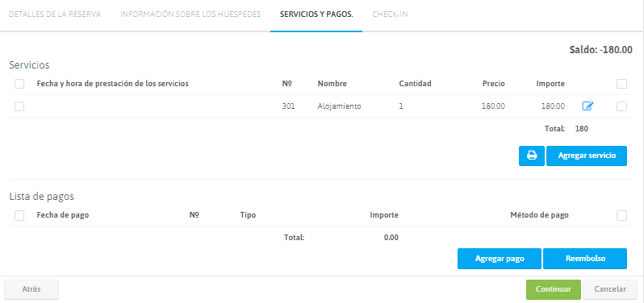
Task: Check the left checkbox of Alojamiento row
Action: click(19, 106)
